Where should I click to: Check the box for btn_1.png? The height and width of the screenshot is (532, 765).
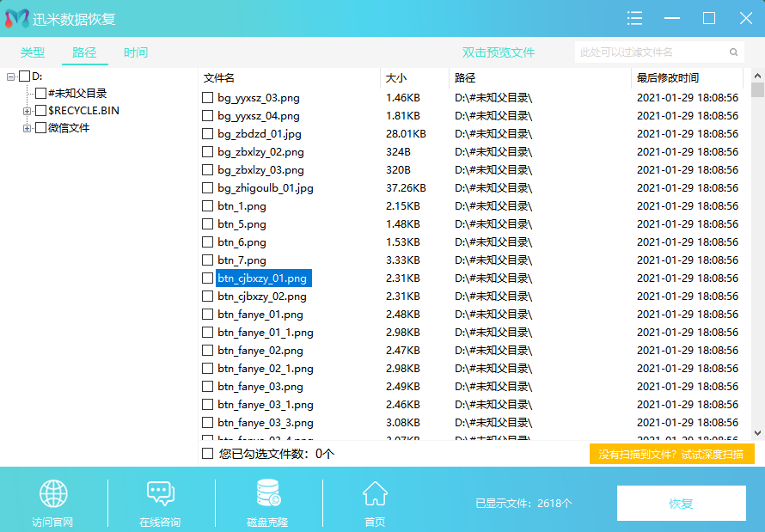207,206
